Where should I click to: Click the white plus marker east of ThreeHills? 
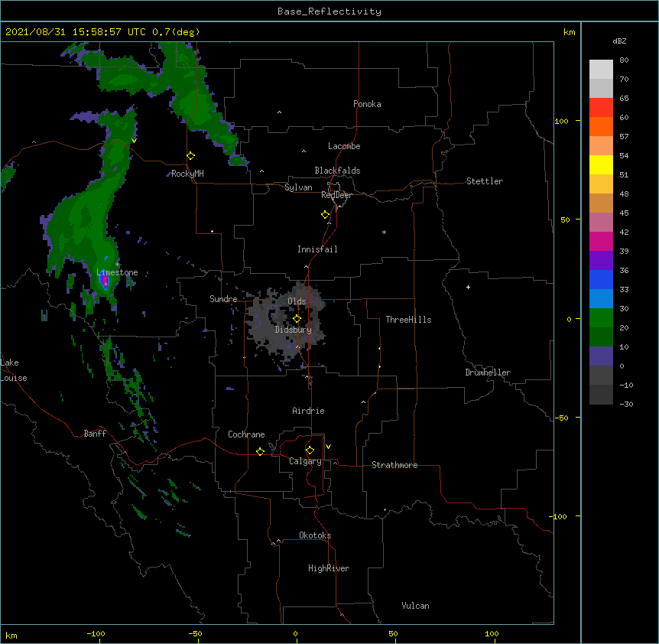(468, 287)
